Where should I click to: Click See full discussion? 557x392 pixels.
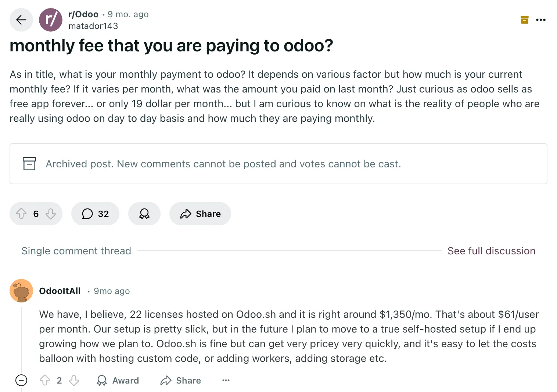tap(491, 251)
